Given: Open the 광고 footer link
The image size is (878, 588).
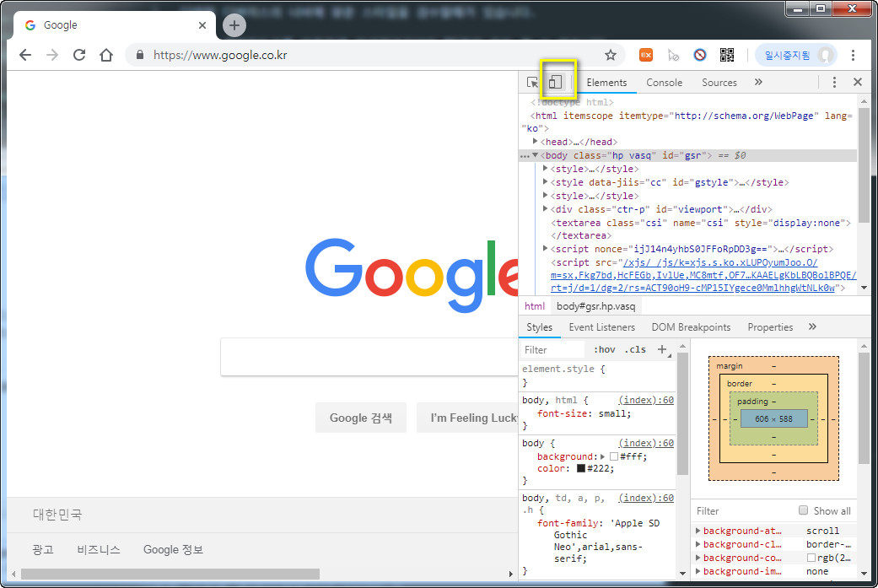Looking at the screenshot, I should (x=42, y=549).
